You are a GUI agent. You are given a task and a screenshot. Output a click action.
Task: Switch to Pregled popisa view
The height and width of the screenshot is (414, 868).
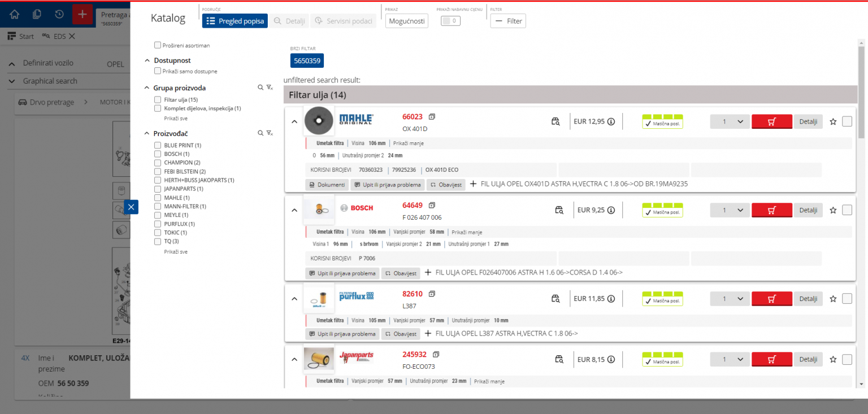(x=235, y=21)
